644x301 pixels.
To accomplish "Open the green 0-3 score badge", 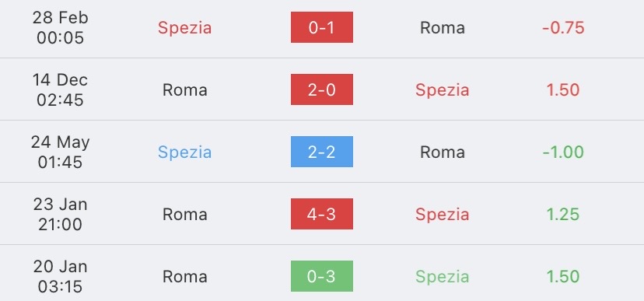I will (x=321, y=276).
